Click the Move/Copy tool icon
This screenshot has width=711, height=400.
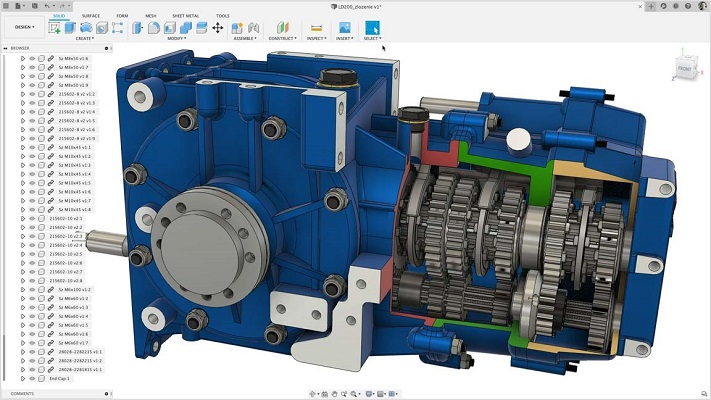[x=218, y=27]
